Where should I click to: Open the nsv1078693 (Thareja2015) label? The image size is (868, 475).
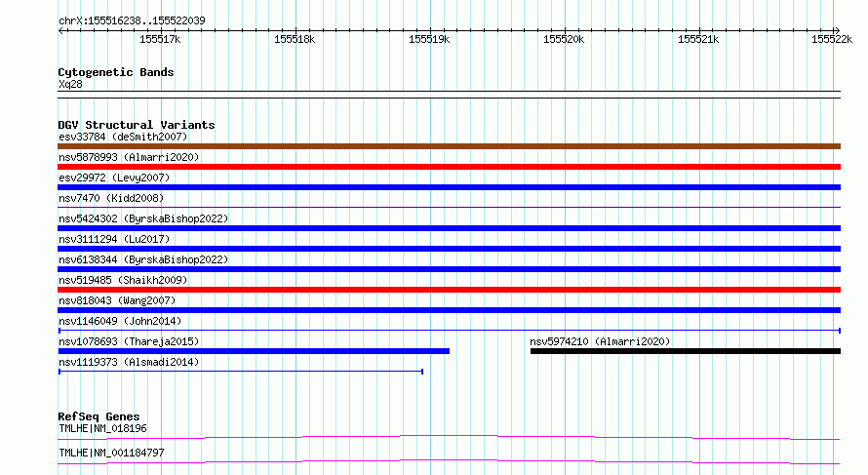(x=129, y=341)
